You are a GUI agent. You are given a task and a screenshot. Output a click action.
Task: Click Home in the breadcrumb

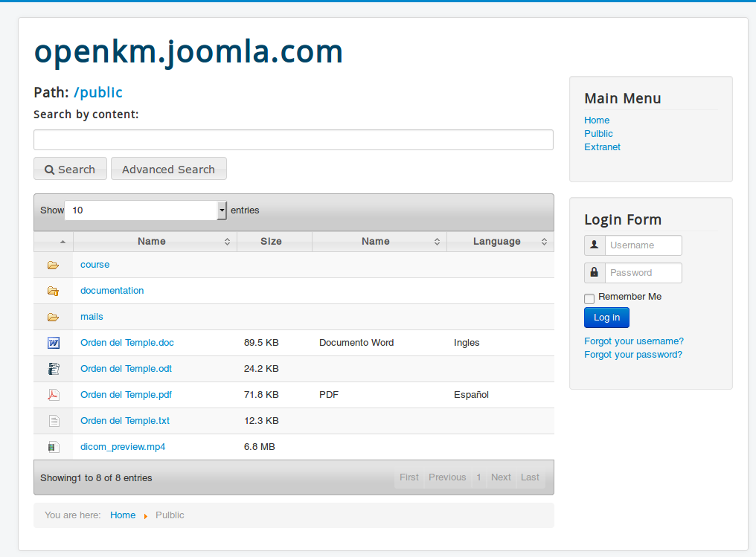[123, 515]
